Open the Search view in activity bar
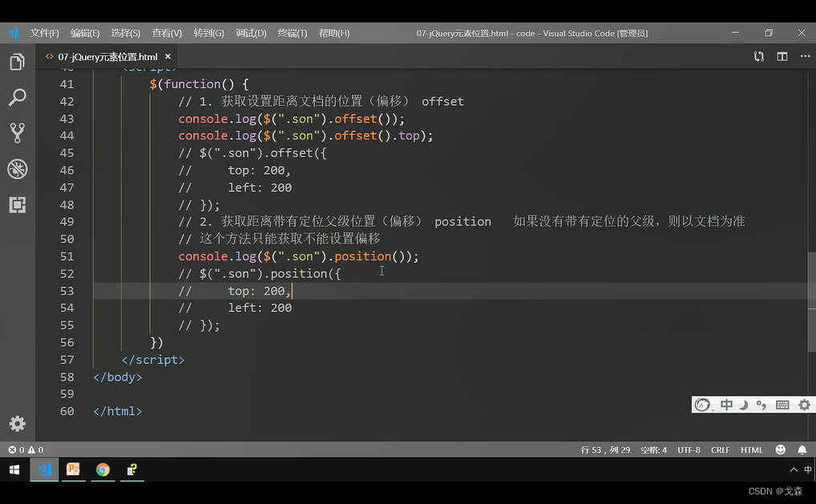This screenshot has height=504, width=816. click(17, 97)
